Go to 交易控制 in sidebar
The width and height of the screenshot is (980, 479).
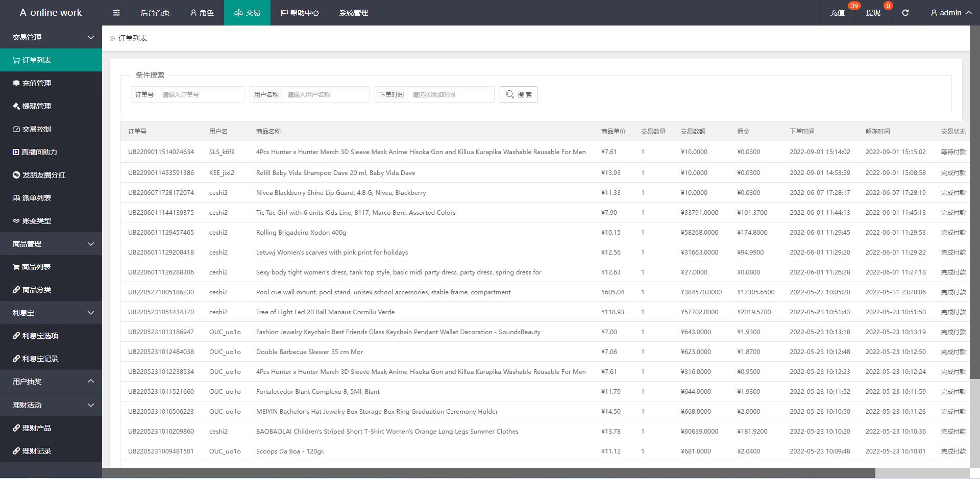pyautogui.click(x=36, y=129)
